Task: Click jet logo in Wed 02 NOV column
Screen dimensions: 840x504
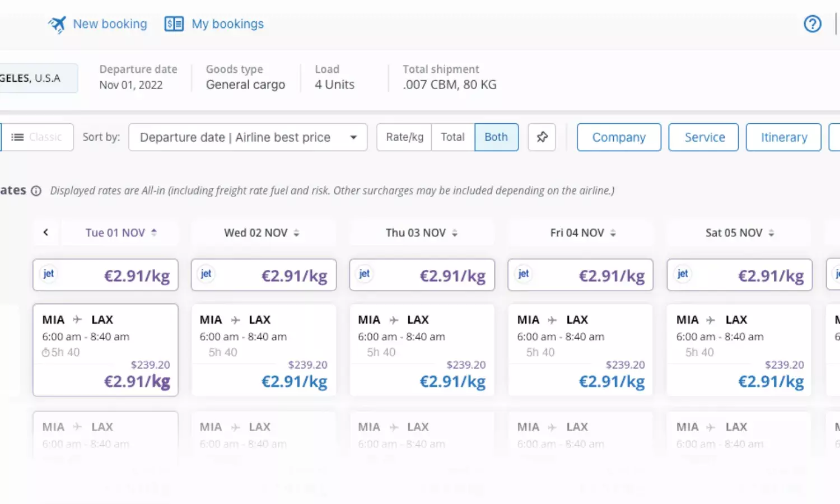Action: (x=206, y=274)
